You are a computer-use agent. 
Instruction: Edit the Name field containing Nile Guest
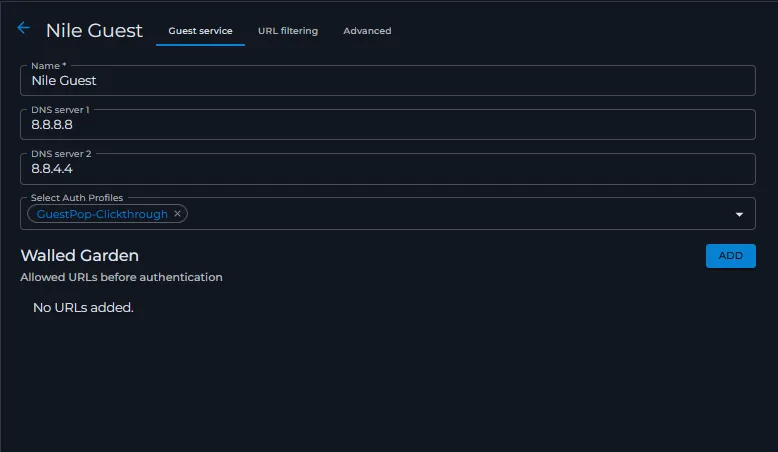tap(388, 80)
